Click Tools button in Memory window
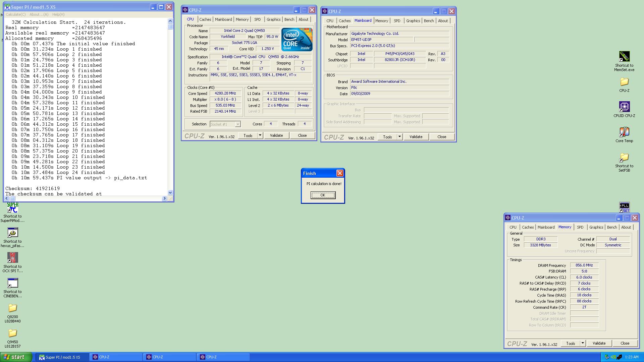644x362 pixels. [x=571, y=343]
